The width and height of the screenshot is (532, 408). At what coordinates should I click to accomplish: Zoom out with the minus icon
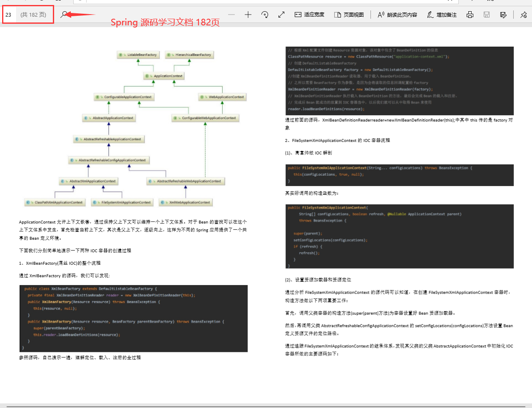pyautogui.click(x=231, y=15)
